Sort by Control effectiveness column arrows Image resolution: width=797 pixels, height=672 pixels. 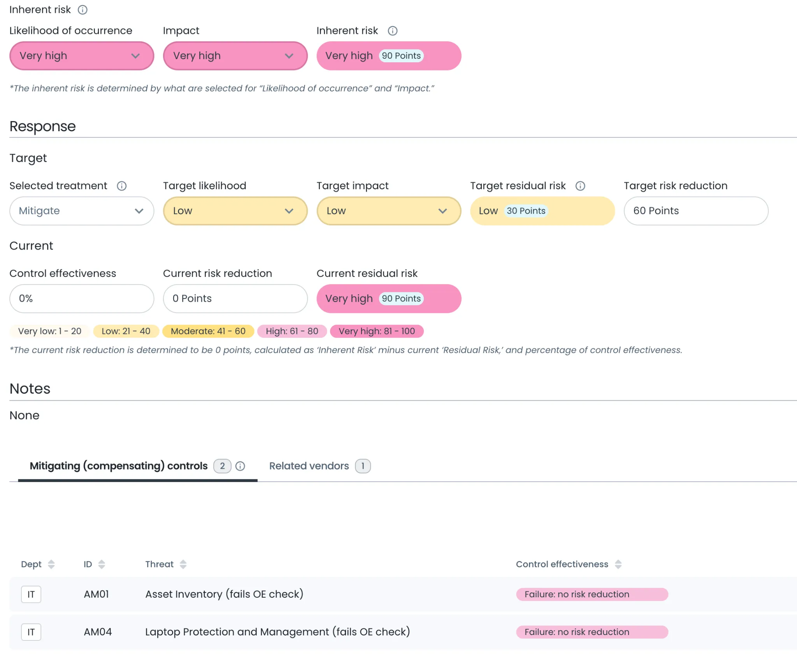point(618,564)
